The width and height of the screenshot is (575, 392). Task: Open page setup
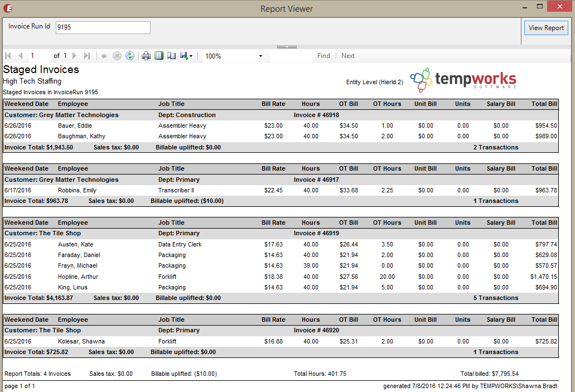pos(172,56)
